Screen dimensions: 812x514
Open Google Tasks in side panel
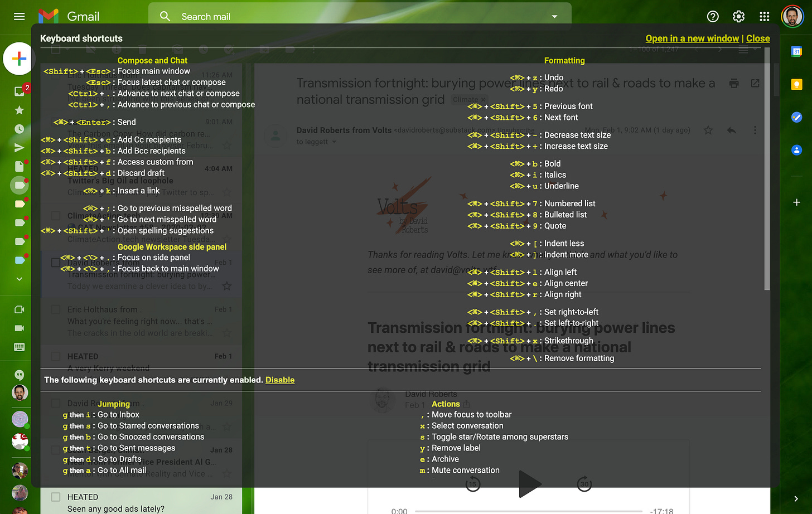click(x=796, y=117)
